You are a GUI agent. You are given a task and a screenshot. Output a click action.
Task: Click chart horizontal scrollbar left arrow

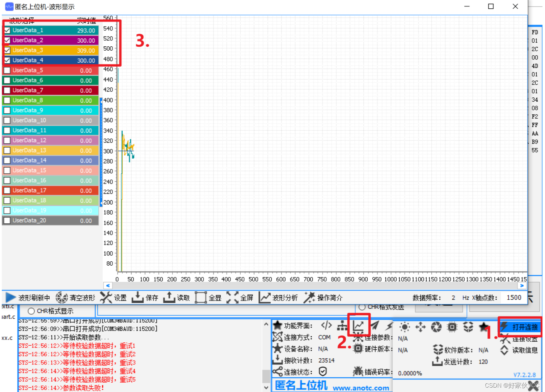(107, 286)
